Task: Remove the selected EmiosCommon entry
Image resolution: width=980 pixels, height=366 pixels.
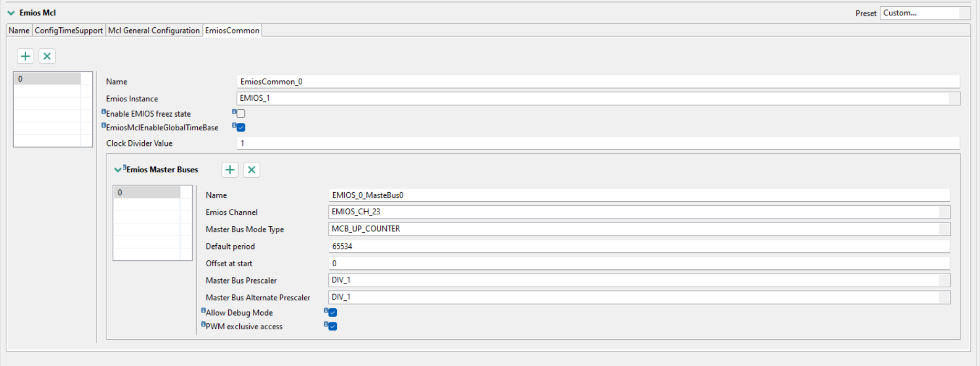Action: point(47,56)
